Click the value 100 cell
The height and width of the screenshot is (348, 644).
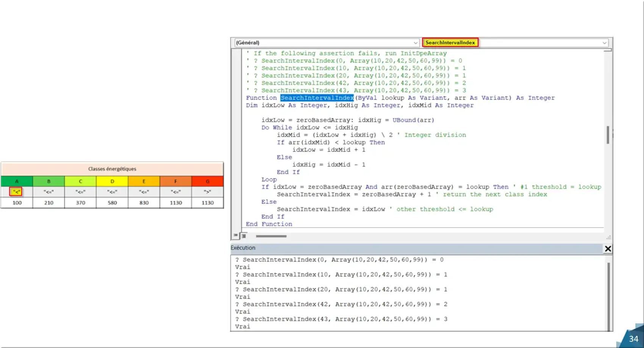(17, 203)
